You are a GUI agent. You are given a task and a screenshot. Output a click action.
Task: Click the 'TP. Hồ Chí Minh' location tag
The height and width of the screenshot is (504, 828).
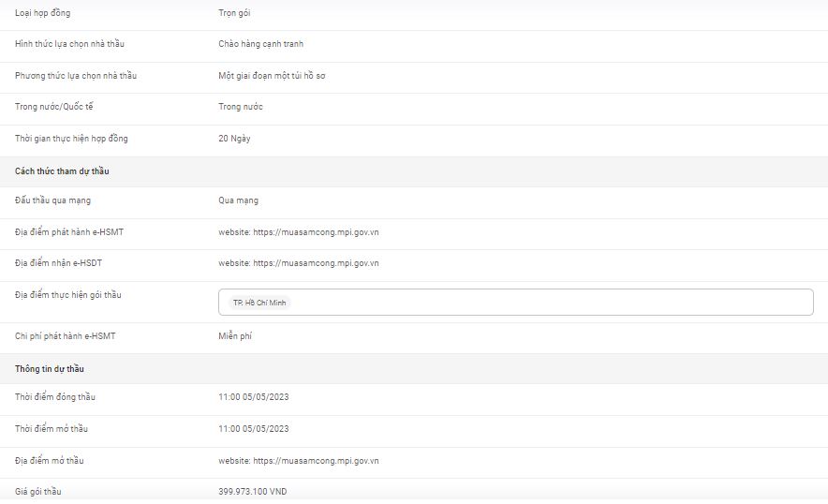pyautogui.click(x=259, y=303)
